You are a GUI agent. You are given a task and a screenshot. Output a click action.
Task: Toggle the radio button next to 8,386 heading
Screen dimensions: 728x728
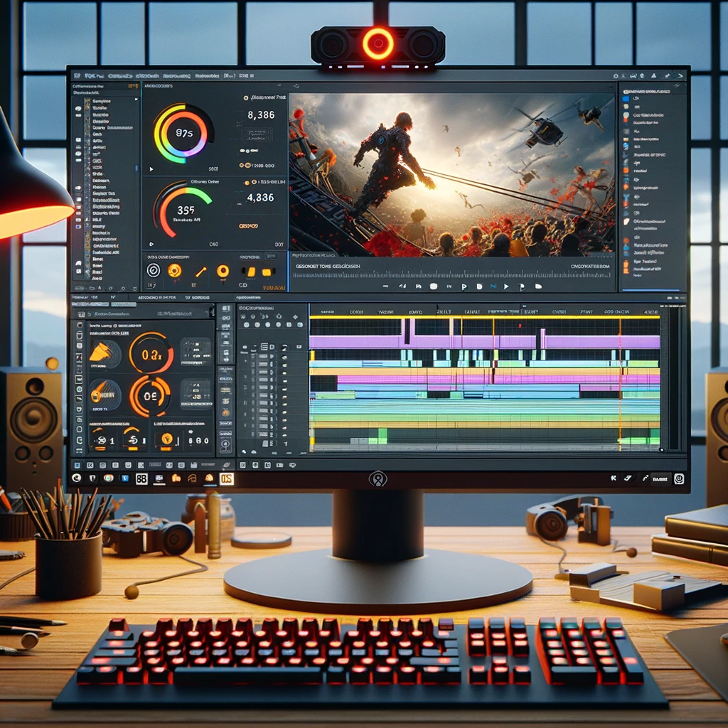pyautogui.click(x=246, y=98)
